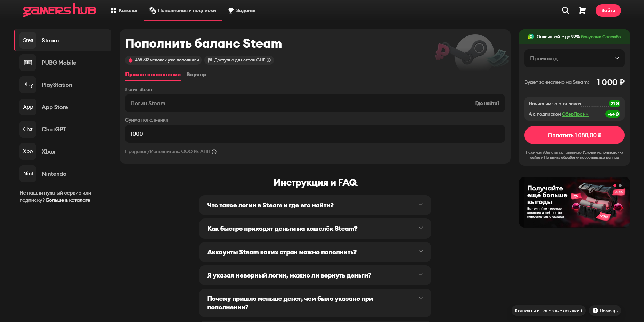This screenshot has width=644, height=322.
Task: Click the Xbox sidebar icon
Action: coord(28,151)
